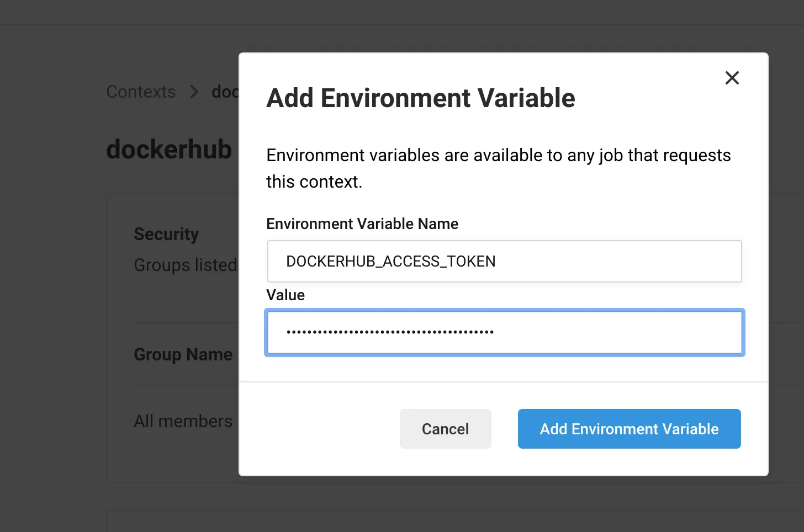Click the Security section heading

[166, 234]
